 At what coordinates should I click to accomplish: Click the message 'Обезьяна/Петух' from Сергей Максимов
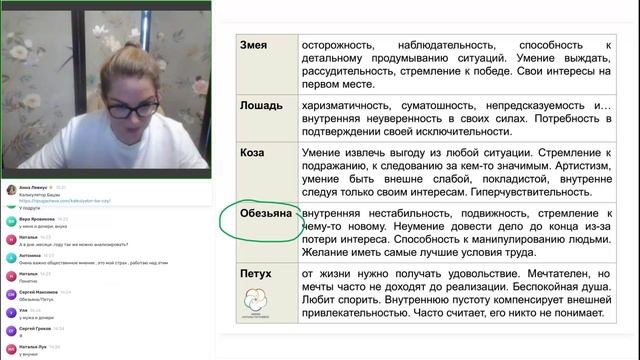pos(36,300)
